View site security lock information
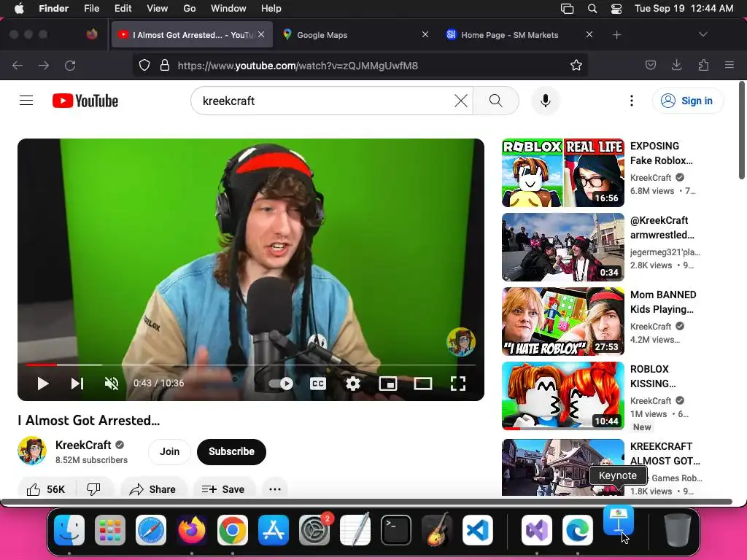Image resolution: width=747 pixels, height=560 pixels. (x=165, y=65)
